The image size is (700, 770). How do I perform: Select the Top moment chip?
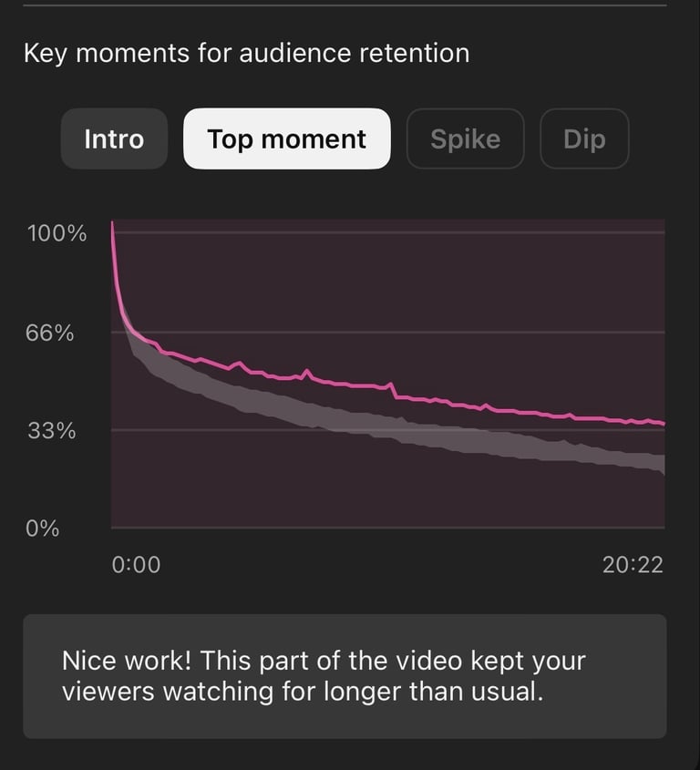287,139
